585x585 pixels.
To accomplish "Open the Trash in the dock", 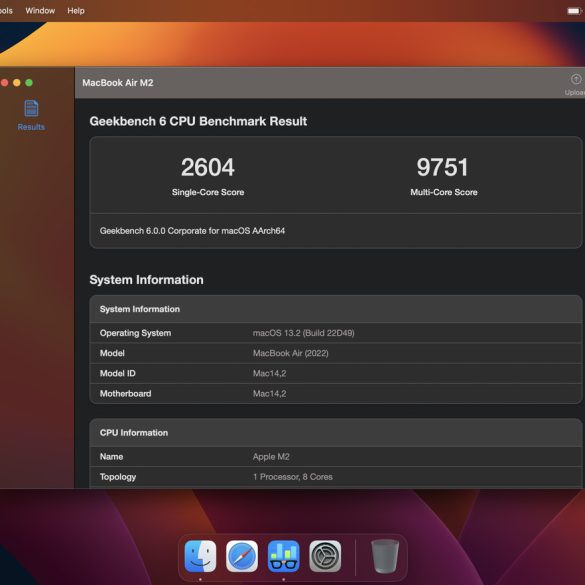I will pyautogui.click(x=385, y=556).
